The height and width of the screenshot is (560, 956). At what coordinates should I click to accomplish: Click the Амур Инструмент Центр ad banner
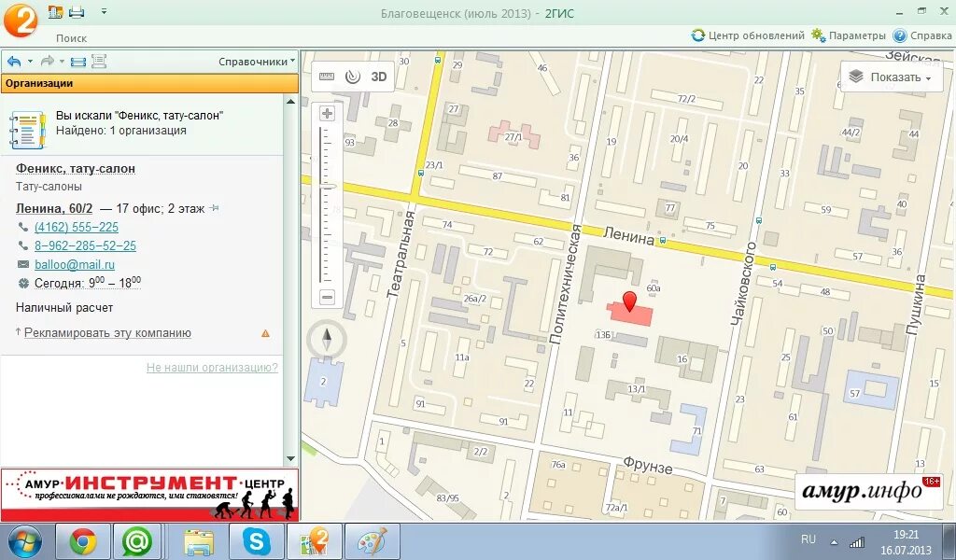click(x=150, y=495)
